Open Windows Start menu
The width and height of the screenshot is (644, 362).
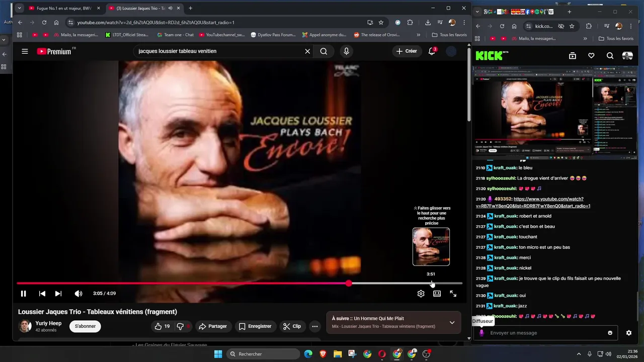[x=218, y=354]
